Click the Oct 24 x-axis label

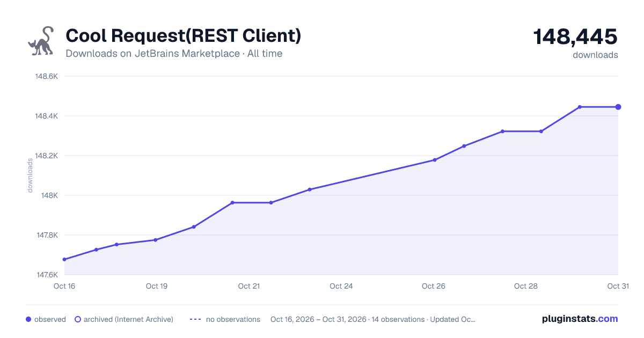pos(341,286)
